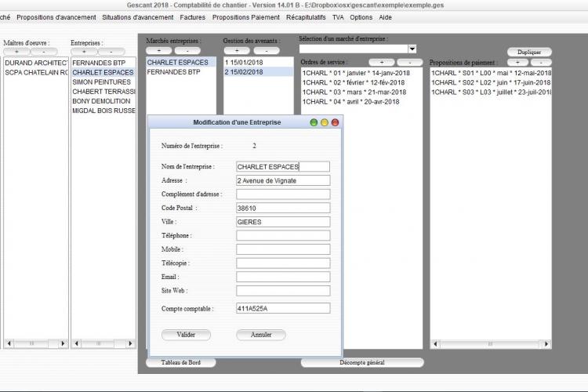The height and width of the screenshot is (392, 588).
Task: Open the Options menu
Action: (x=361, y=17)
